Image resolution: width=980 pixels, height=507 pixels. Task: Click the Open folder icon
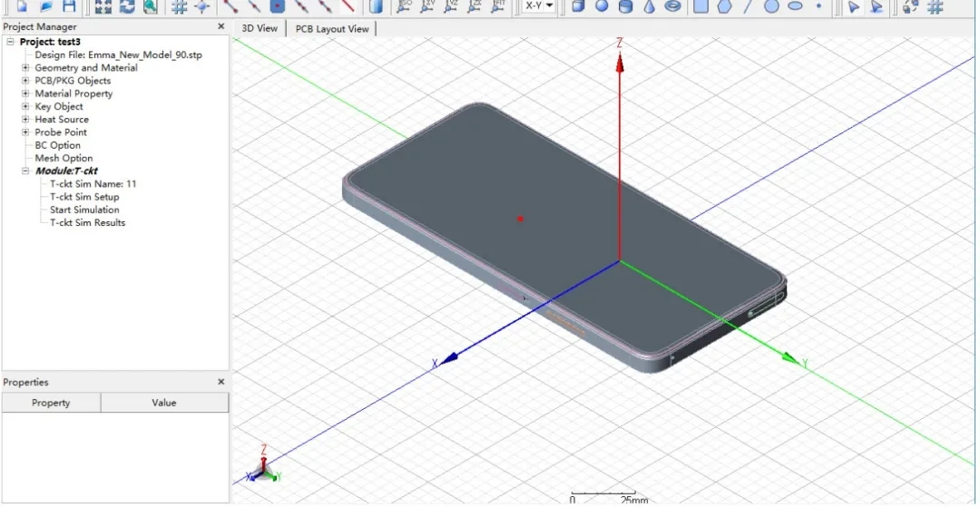pos(45,5)
